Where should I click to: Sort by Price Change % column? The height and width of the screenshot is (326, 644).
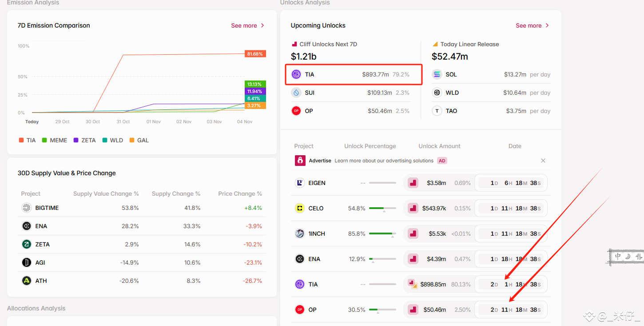[240, 194]
